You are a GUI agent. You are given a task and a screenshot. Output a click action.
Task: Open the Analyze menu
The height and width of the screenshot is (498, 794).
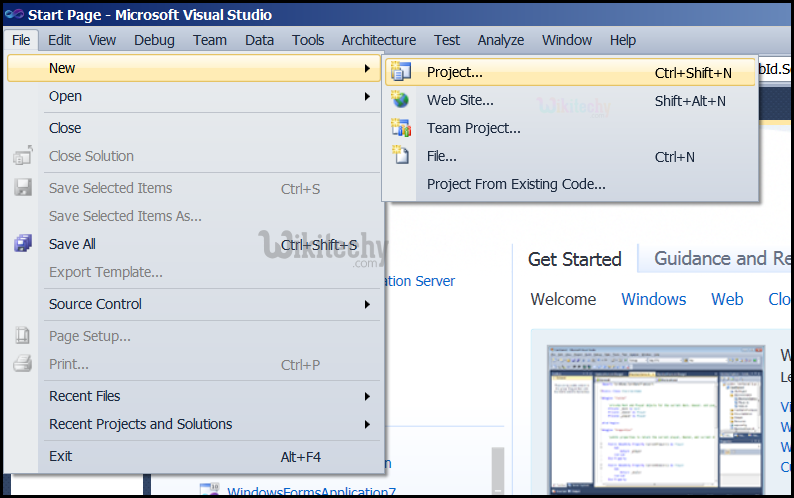[x=501, y=40]
